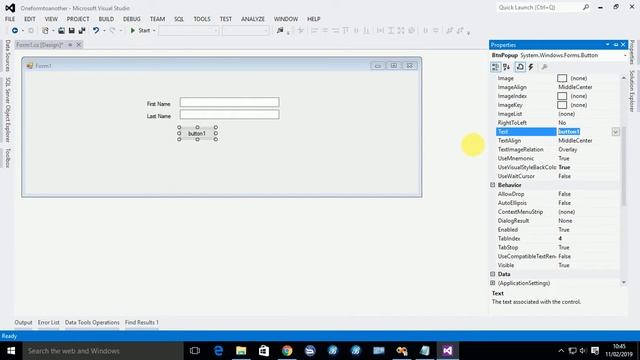Select the TextAlign property row
The height and width of the screenshot is (360, 640).
(558, 140)
